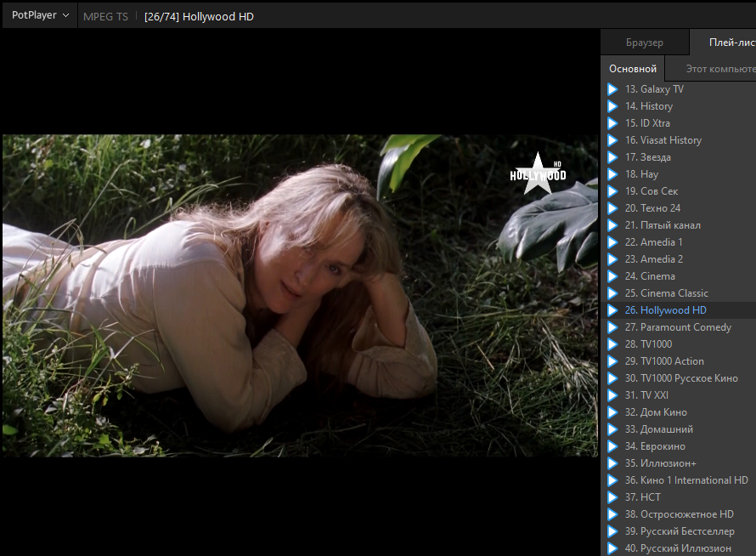Select channel 18. Hay text
Image resolution: width=756 pixels, height=556 pixels.
coord(641,174)
